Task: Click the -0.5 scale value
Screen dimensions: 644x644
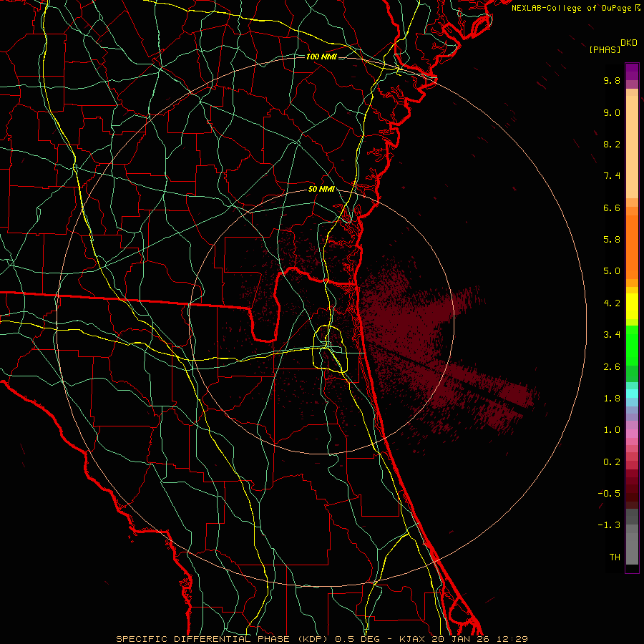Action: pyautogui.click(x=609, y=494)
